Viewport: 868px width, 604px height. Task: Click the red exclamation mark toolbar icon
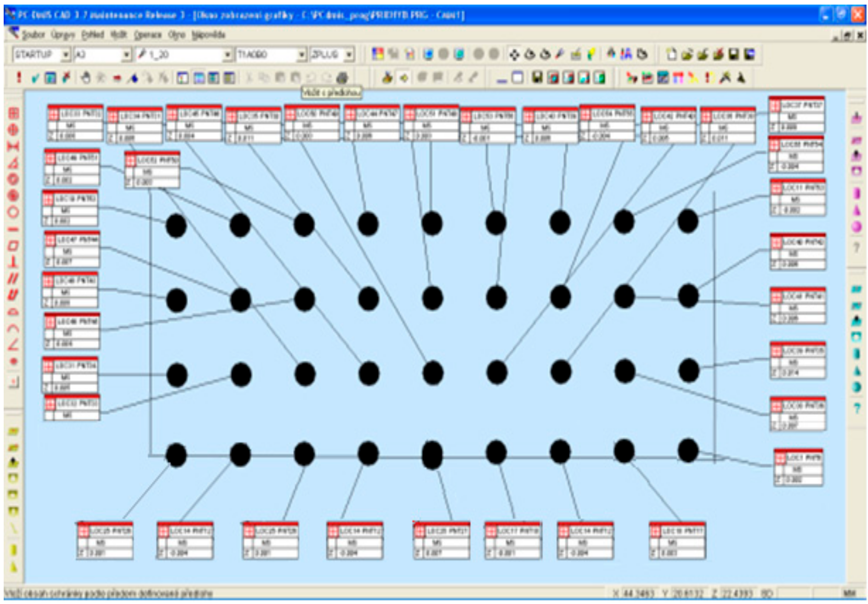(x=19, y=78)
